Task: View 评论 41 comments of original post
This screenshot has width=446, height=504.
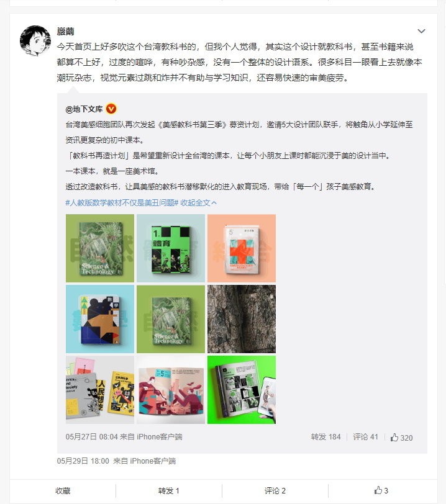Action: (x=365, y=437)
